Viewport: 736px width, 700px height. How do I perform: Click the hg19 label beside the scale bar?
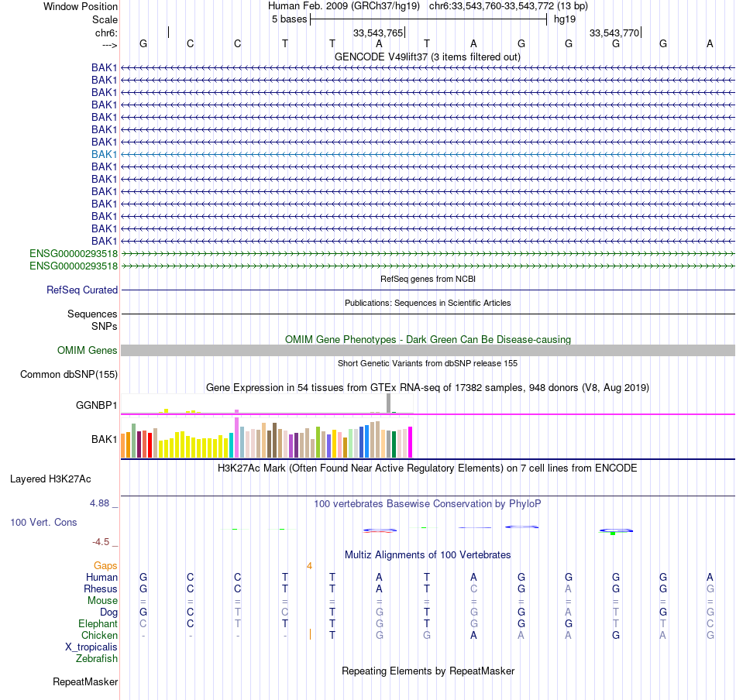tap(565, 19)
